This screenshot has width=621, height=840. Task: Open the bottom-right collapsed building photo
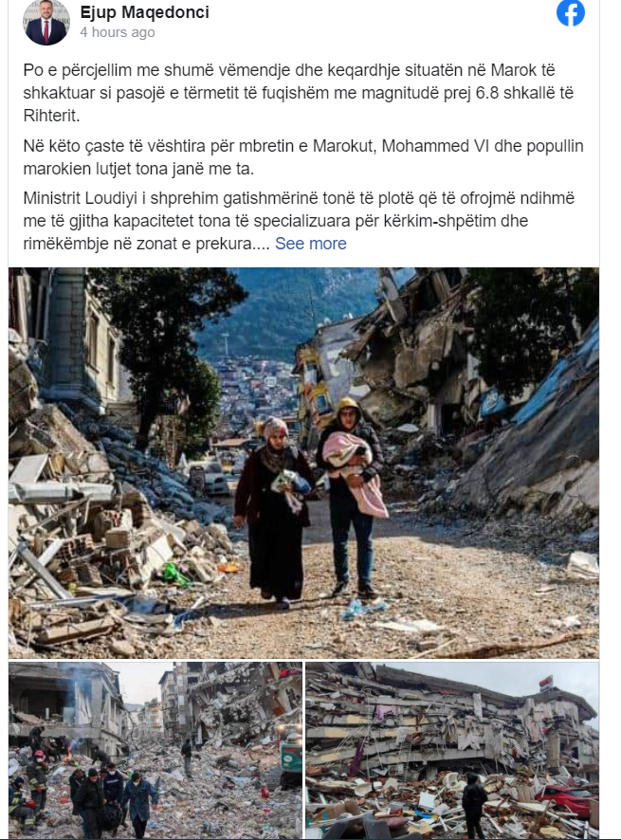pyautogui.click(x=452, y=750)
